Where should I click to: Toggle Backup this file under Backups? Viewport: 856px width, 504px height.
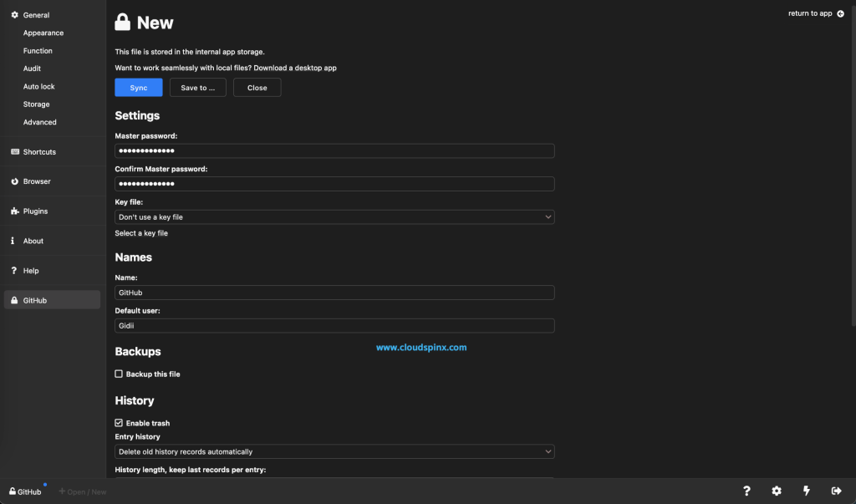119,374
